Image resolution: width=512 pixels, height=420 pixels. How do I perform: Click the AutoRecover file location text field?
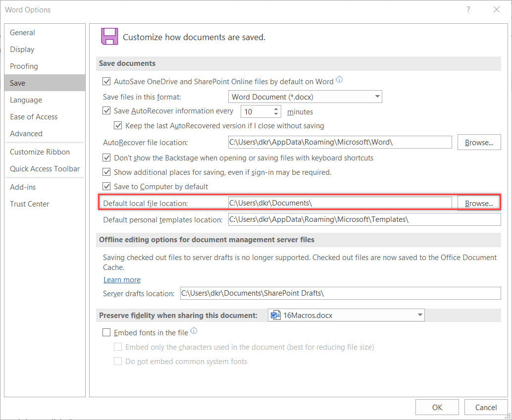[x=340, y=143]
